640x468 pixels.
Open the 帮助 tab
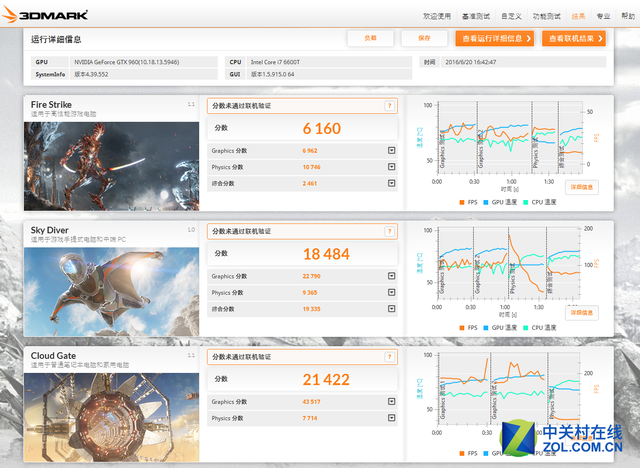tap(628, 16)
